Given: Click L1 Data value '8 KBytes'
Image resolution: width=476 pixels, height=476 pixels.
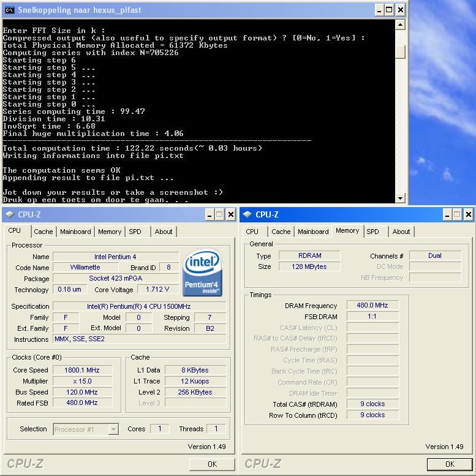Looking at the screenshot, I should (195, 370).
